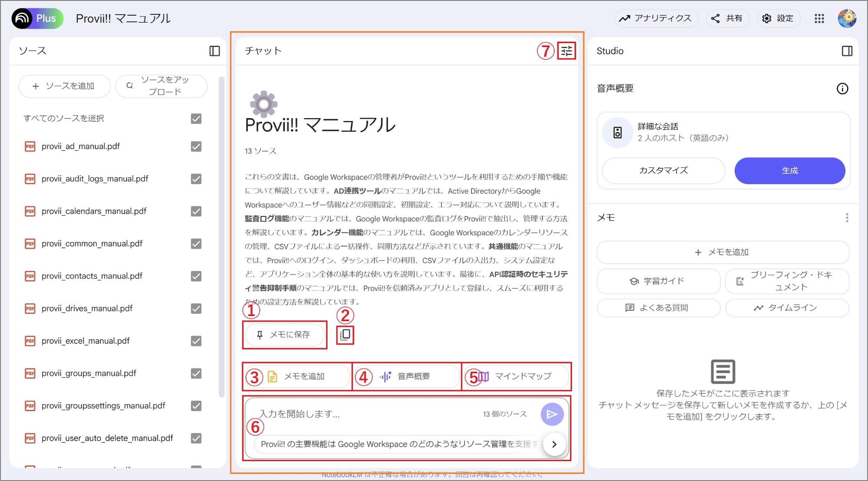This screenshot has width=868, height=481.
Task: Open source provii_common_manual.pdf
Action: coord(92,244)
